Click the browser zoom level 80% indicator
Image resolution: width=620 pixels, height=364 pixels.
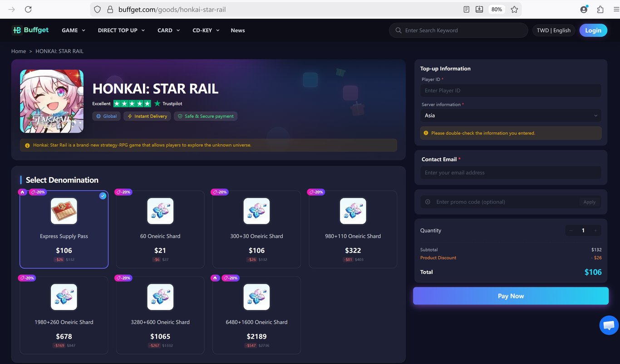[497, 10]
